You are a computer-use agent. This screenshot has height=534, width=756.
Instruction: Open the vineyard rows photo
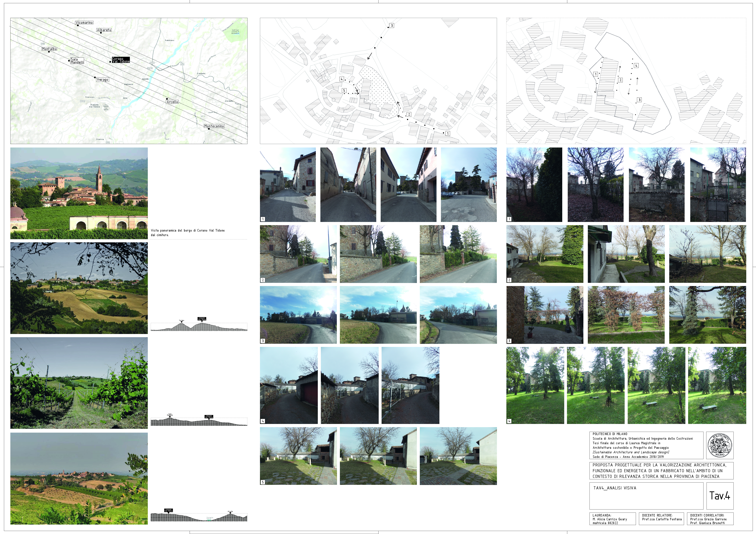click(x=79, y=383)
